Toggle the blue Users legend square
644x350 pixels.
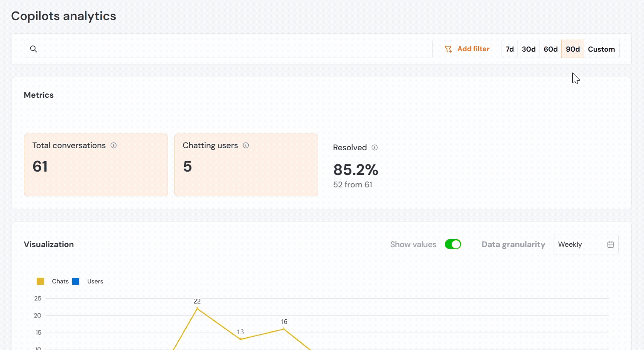pyautogui.click(x=76, y=282)
